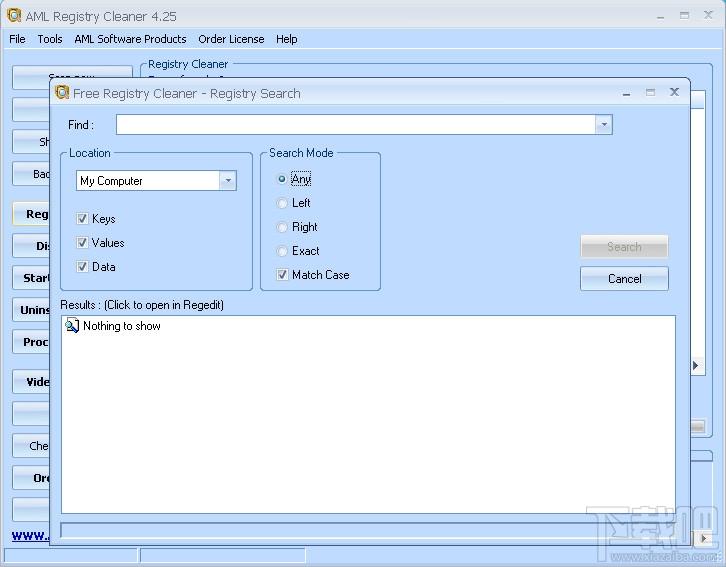
Task: Open the www link in main window
Action: coord(30,536)
